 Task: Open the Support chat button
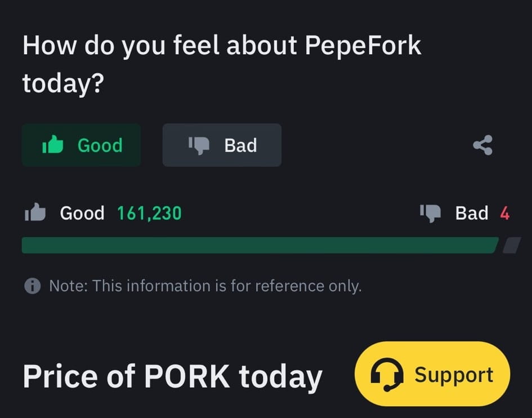tap(432, 375)
